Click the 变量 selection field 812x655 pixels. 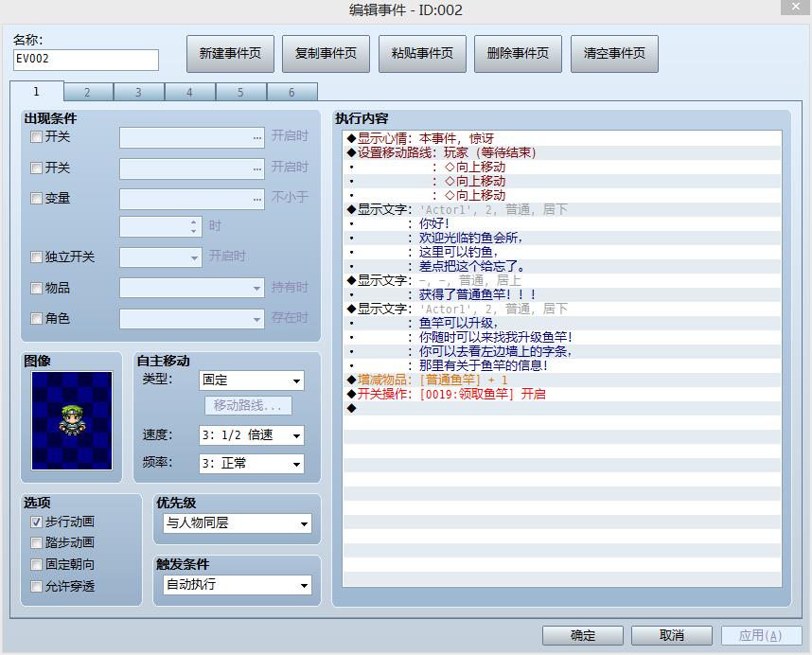[192, 200]
